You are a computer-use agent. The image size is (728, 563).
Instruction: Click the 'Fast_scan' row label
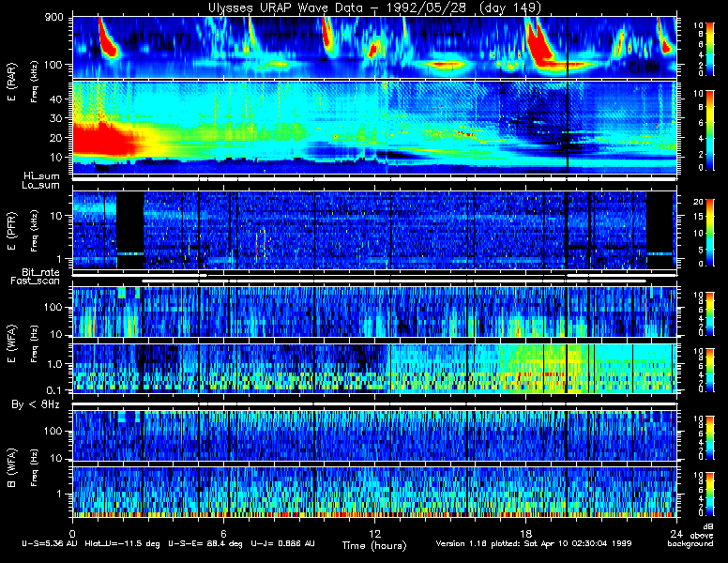36,281
